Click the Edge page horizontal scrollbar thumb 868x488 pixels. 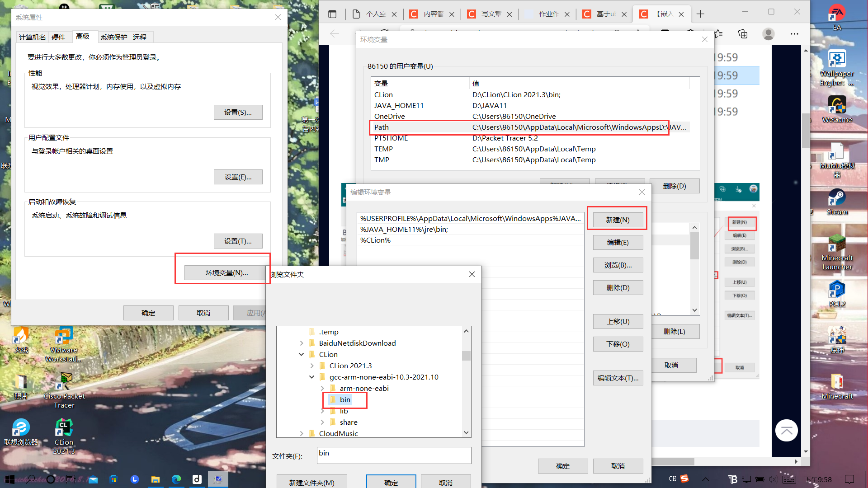(x=673, y=461)
